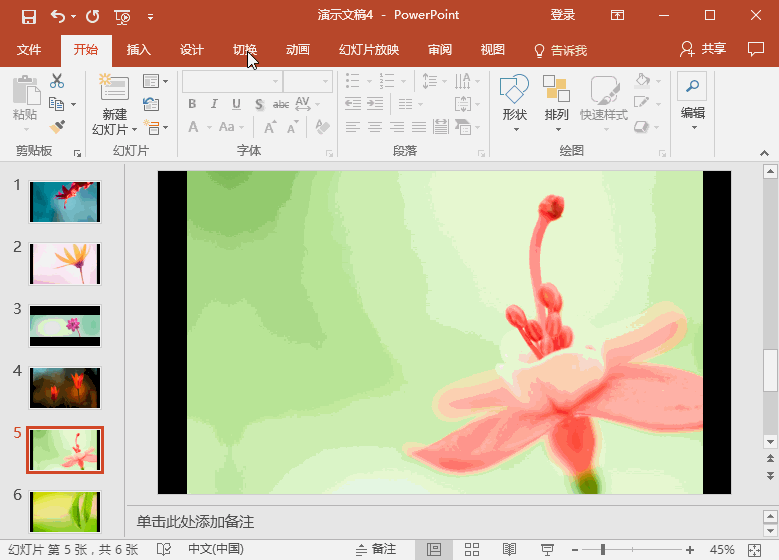Toggle strikethrough formatting
The image size is (779, 560).
(x=281, y=104)
